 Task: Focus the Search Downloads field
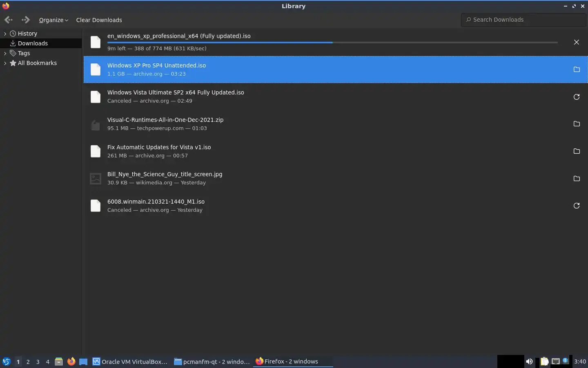pos(523,20)
